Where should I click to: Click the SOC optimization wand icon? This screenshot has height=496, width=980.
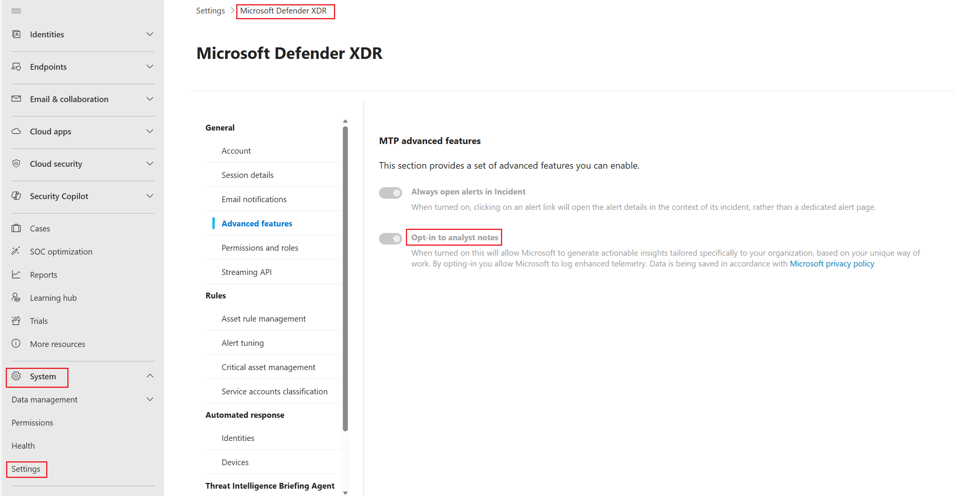[16, 251]
